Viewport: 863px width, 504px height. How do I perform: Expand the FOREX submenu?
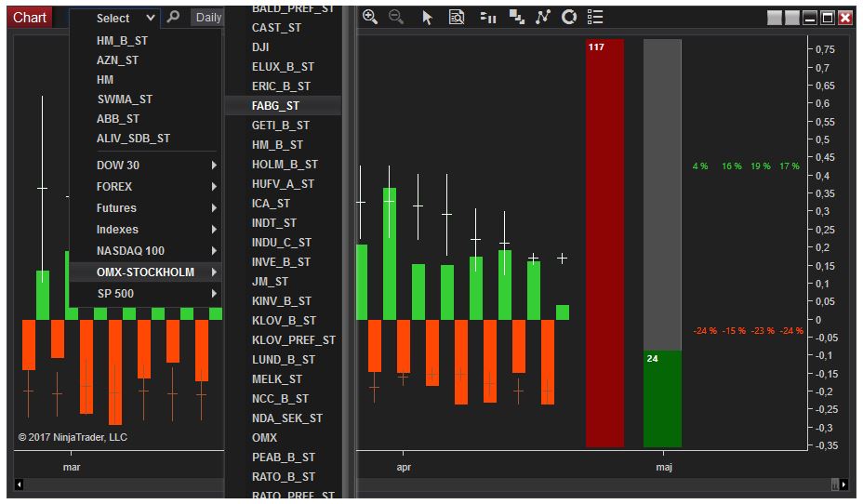pos(146,187)
